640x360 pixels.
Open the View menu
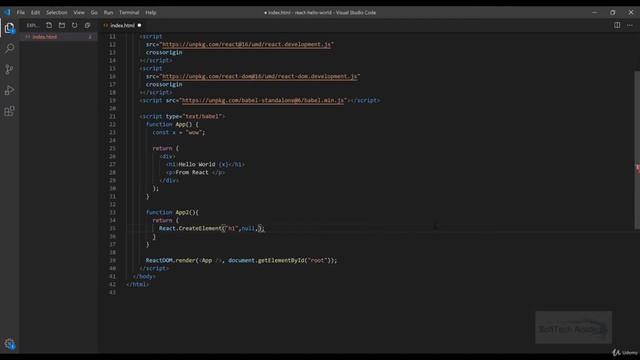(x=79, y=13)
